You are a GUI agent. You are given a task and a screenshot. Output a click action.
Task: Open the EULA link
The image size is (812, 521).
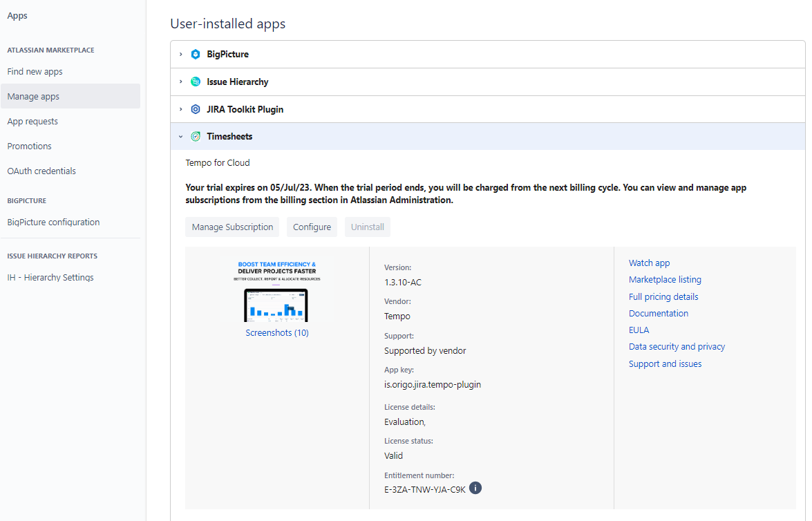[x=639, y=330]
